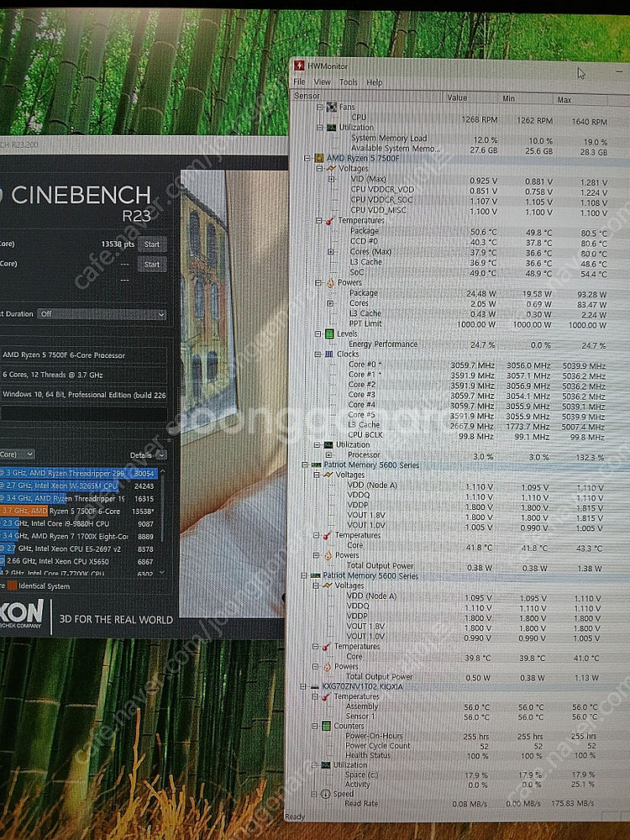Image resolution: width=630 pixels, height=840 pixels.
Task: Collapse the XXG70ZNV1T02 KIOXIA node
Action: point(303,686)
